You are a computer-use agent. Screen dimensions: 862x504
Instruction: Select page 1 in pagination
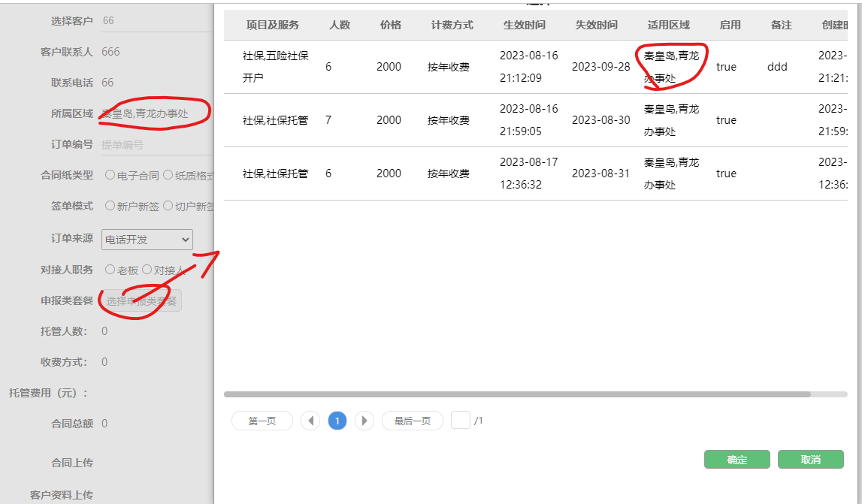337,421
